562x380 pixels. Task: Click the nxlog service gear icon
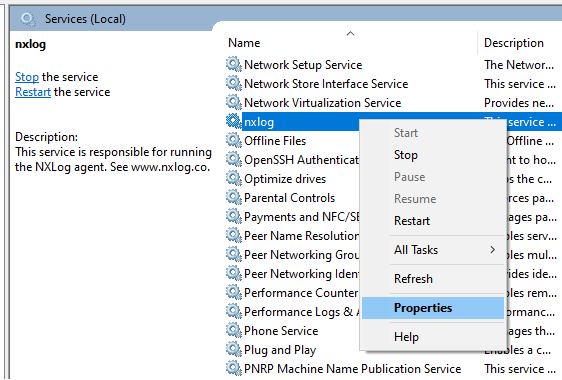pos(234,122)
